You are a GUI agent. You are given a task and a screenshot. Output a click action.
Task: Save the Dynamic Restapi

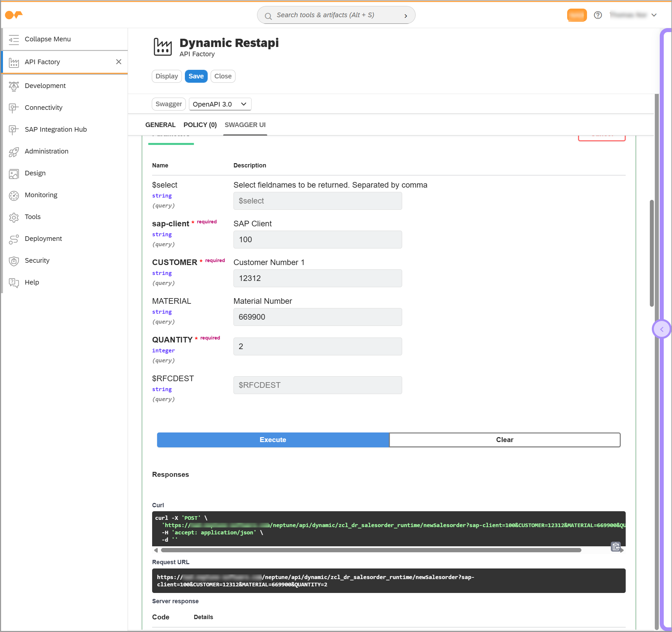pyautogui.click(x=196, y=76)
